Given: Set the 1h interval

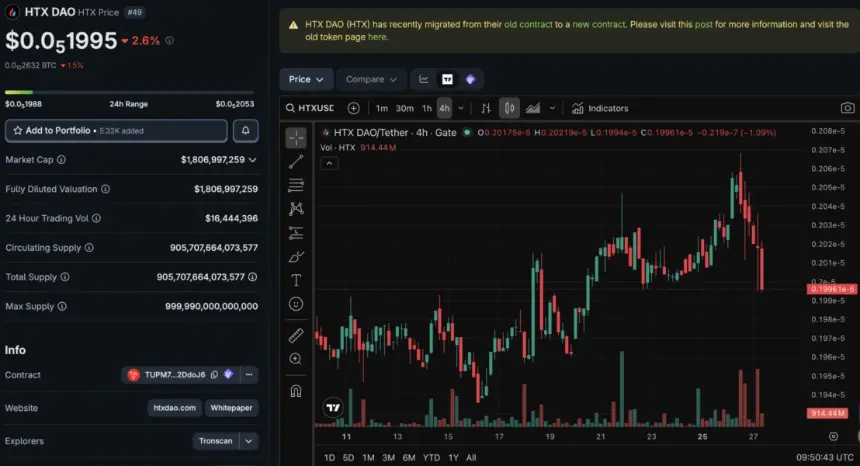Looking at the screenshot, I should pos(427,109).
